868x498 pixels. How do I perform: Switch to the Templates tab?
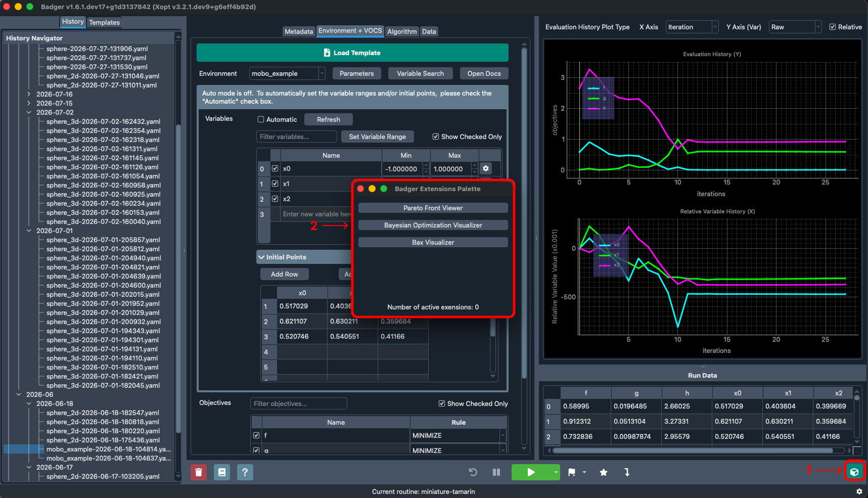[104, 22]
